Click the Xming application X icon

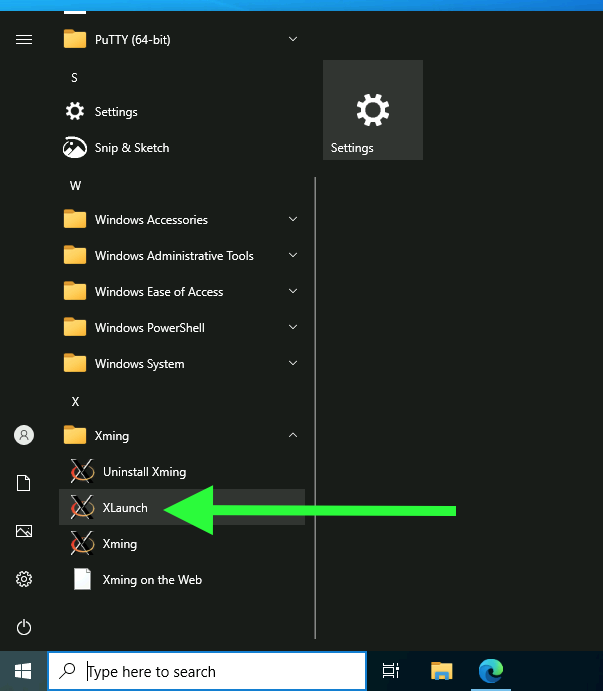pyautogui.click(x=82, y=543)
